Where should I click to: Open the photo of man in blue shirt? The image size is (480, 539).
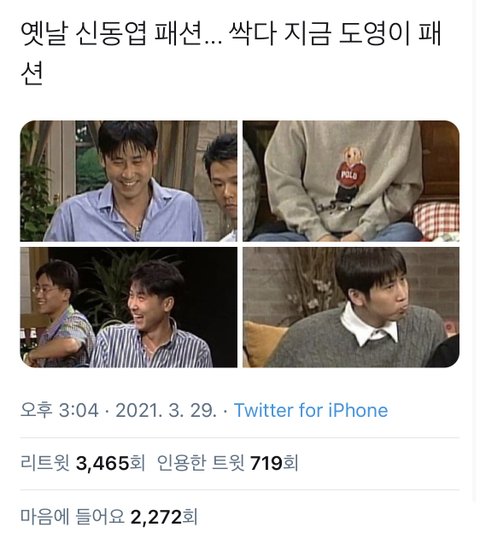tap(129, 181)
